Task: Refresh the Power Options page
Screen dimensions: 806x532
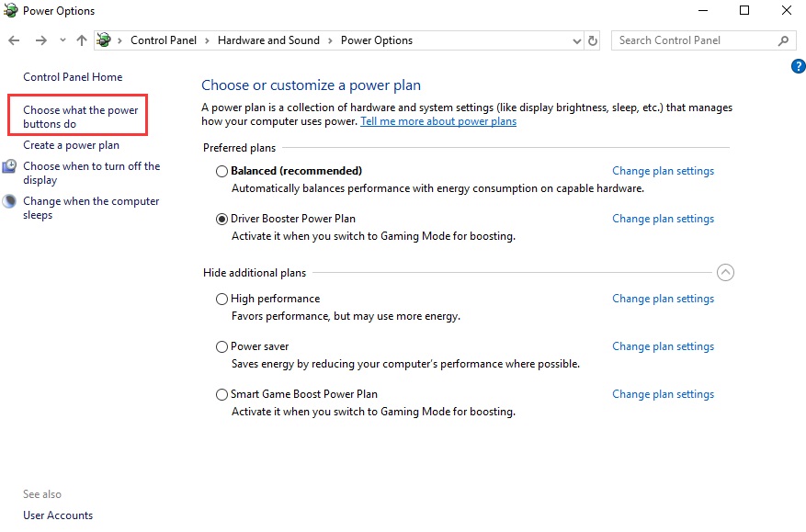Action: pyautogui.click(x=593, y=40)
